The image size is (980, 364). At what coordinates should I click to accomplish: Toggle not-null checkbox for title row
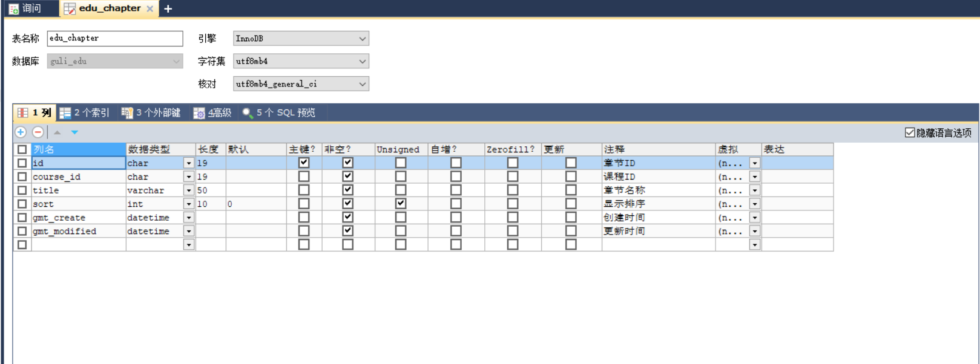pos(347,189)
